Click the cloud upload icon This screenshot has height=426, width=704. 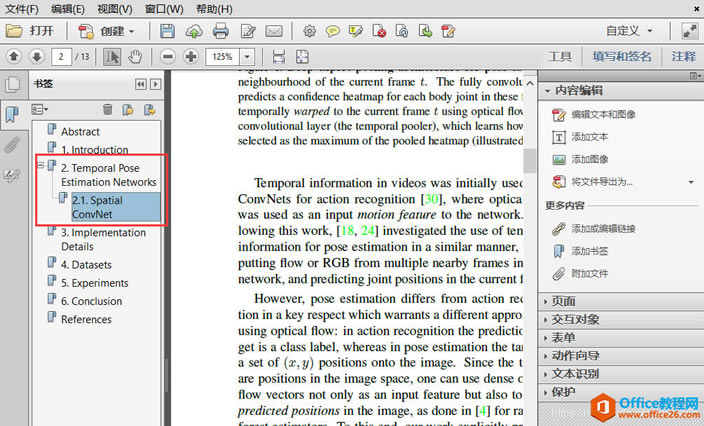194,31
